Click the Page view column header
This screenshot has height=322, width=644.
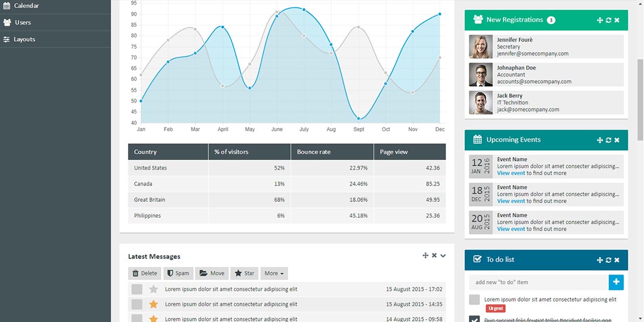point(409,152)
